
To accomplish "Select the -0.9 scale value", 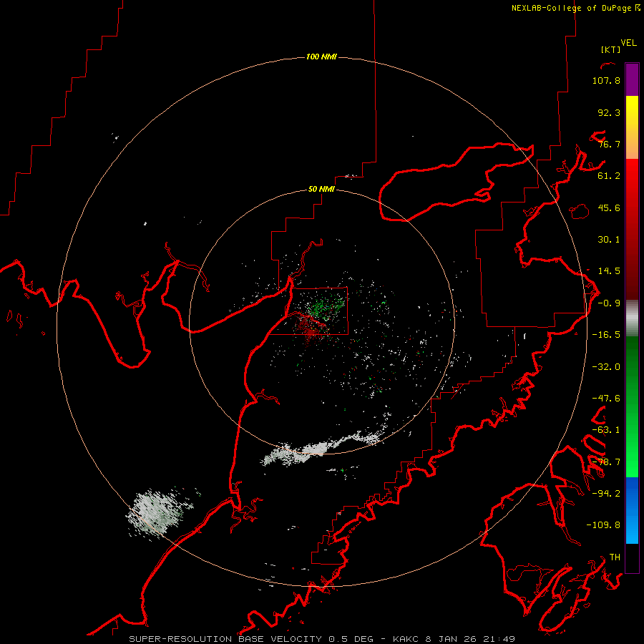I will pyautogui.click(x=609, y=303).
